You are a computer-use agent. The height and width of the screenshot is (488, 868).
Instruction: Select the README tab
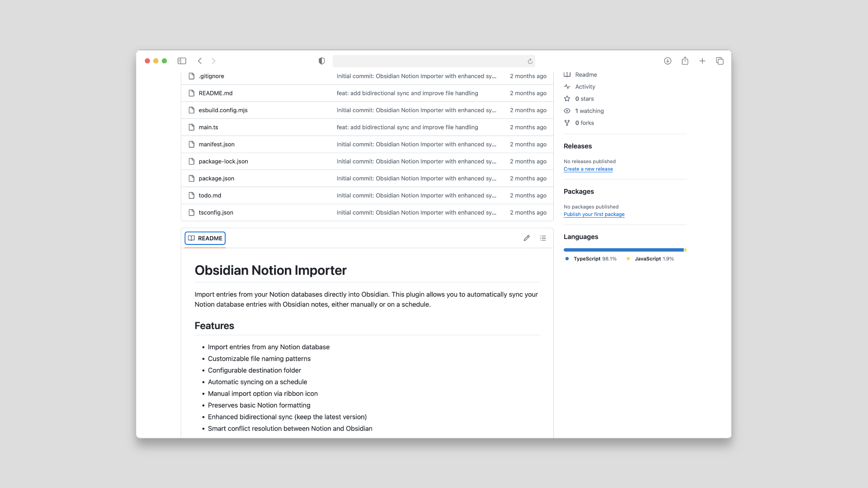coord(205,238)
